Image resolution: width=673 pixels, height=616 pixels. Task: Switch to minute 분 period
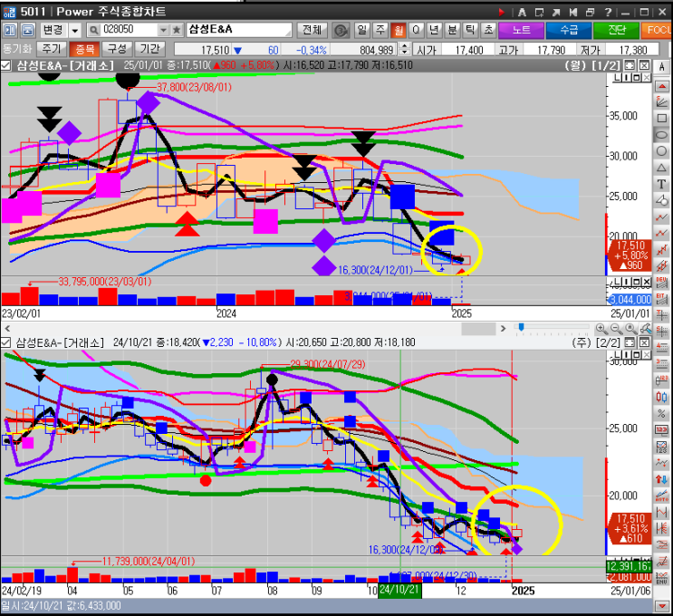(452, 30)
